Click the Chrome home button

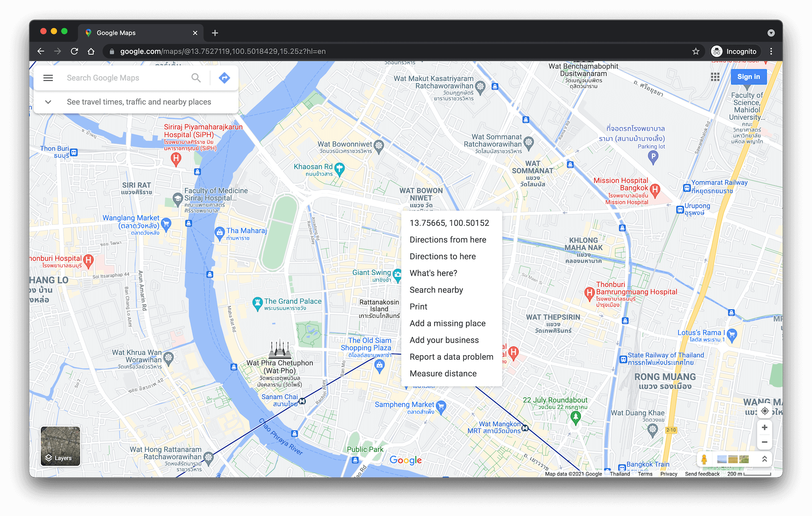click(91, 52)
